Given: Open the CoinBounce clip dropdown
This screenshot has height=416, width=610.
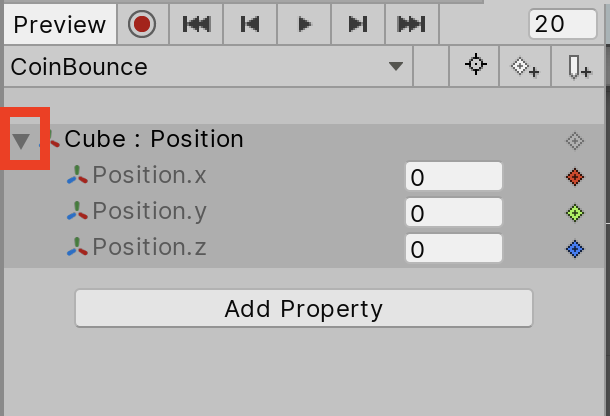Looking at the screenshot, I should [x=396, y=67].
